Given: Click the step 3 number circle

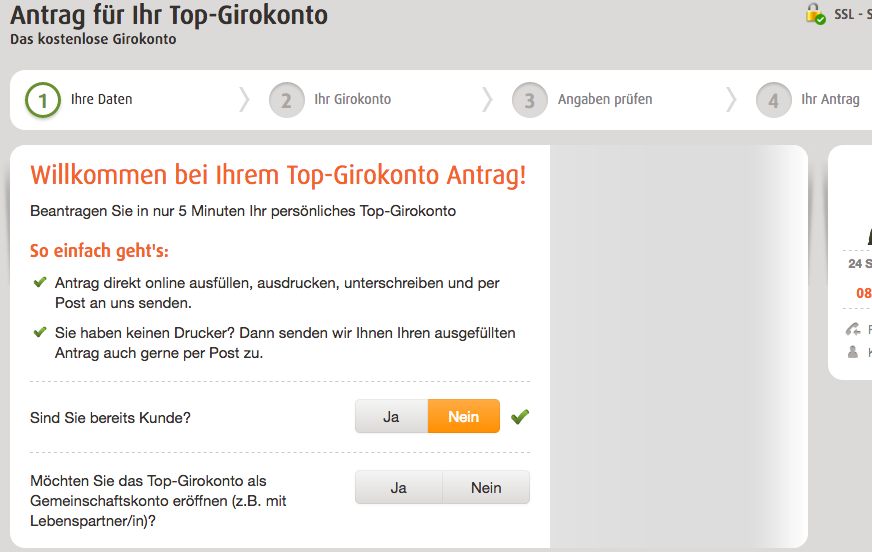Looking at the screenshot, I should pyautogui.click(x=529, y=100).
